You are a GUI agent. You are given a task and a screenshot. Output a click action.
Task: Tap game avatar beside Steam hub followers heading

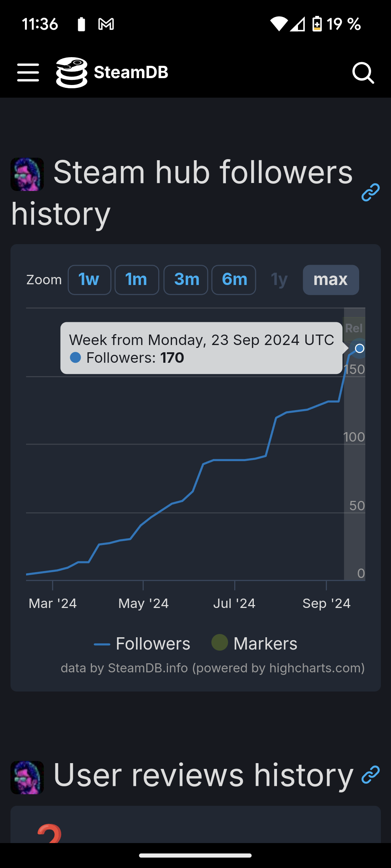[x=27, y=174]
